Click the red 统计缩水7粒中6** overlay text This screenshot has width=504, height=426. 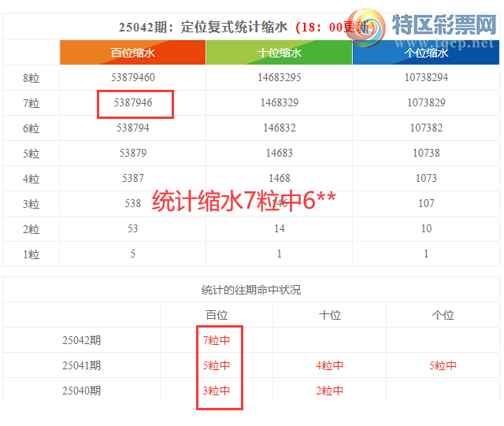243,202
